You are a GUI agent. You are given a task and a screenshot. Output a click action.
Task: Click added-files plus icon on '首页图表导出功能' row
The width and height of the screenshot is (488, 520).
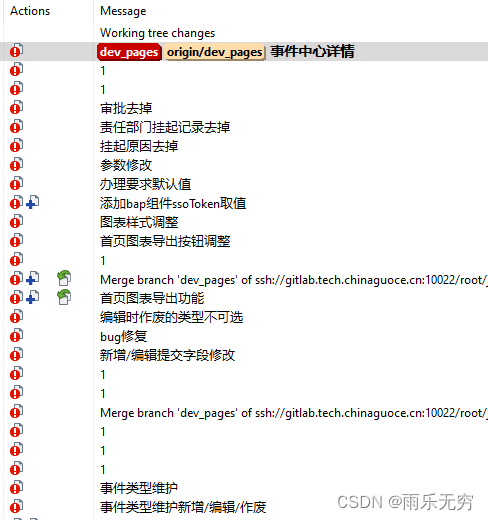click(x=32, y=298)
